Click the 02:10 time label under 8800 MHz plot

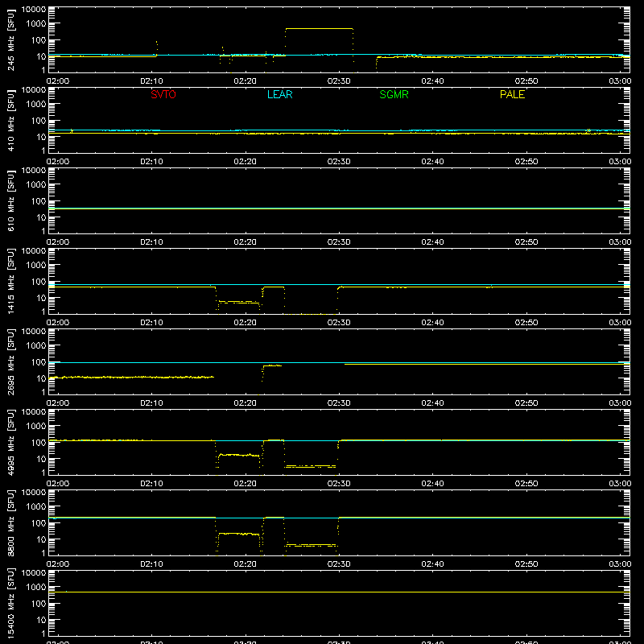coord(151,564)
